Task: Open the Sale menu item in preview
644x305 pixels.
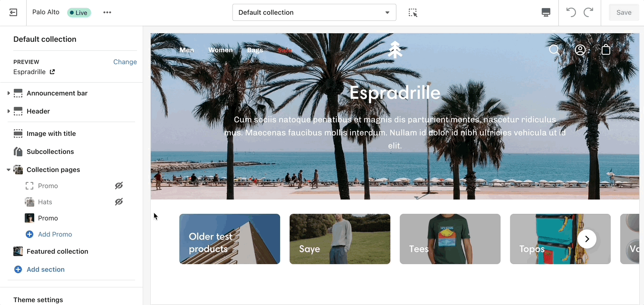Action: 284,50
